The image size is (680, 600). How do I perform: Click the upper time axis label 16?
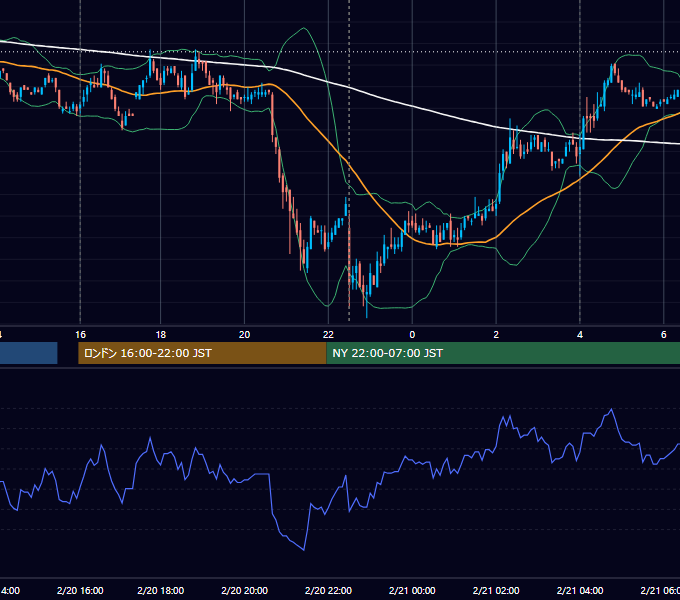pyautogui.click(x=80, y=335)
